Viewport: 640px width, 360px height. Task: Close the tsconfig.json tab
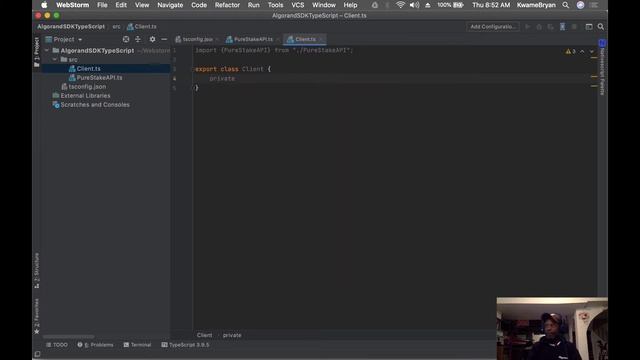click(217, 40)
